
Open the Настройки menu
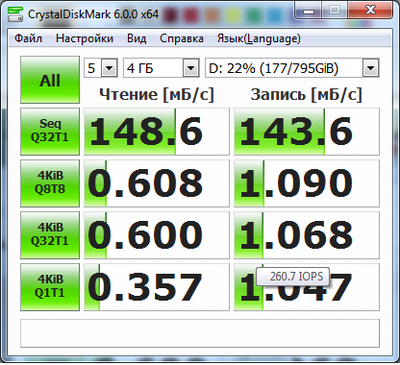tap(85, 39)
